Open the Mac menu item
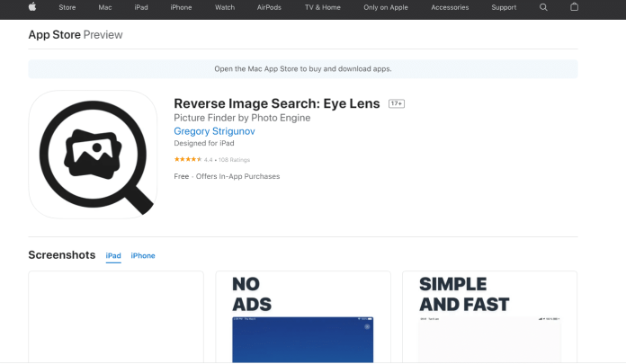The width and height of the screenshot is (626, 364). (105, 7)
